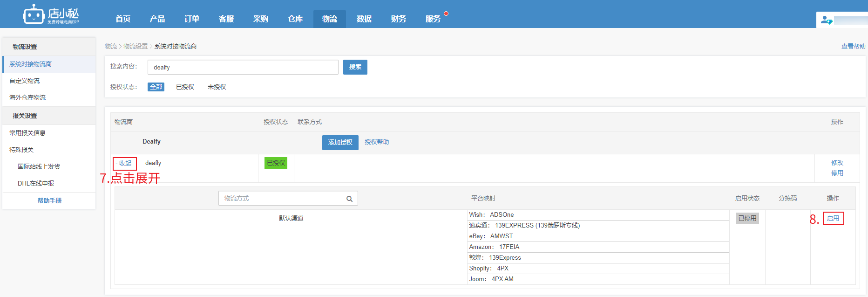The image size is (868, 297).
Task: Click the 敦煌: 139Express mapping row
Action: click(598, 258)
